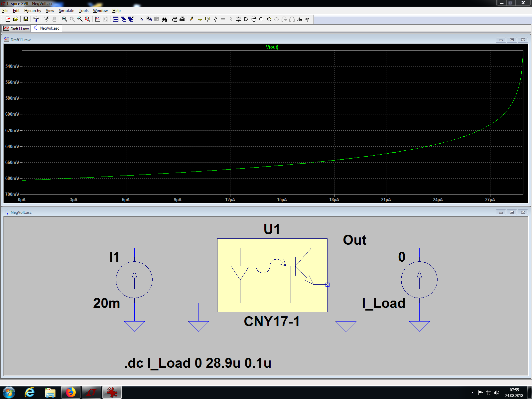Image resolution: width=532 pixels, height=399 pixels.
Task: Open the Tools menu
Action: 83,11
